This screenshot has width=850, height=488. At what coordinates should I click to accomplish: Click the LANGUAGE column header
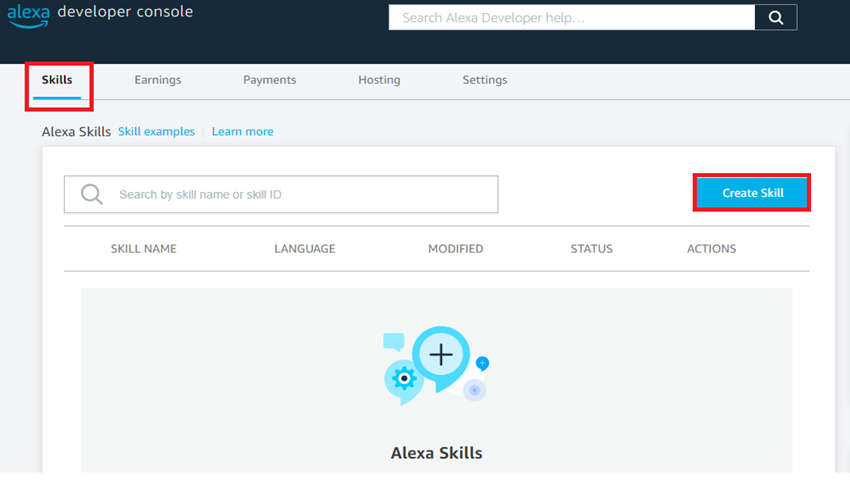[x=305, y=249]
